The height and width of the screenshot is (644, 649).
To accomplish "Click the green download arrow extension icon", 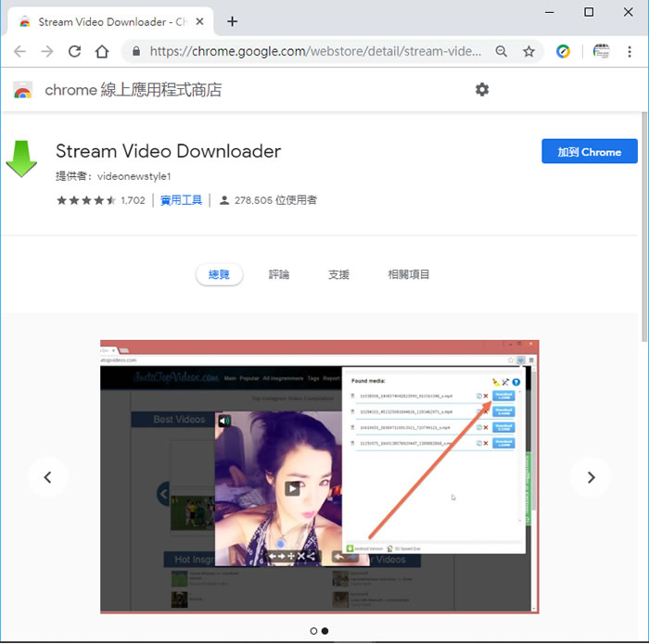I will pos(21,158).
